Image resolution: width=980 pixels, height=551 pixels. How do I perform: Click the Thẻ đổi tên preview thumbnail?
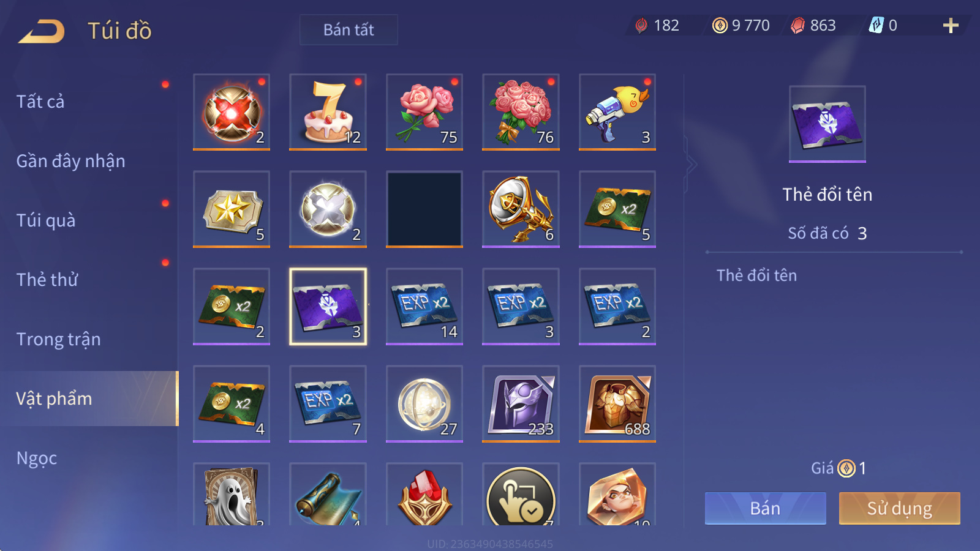827,124
